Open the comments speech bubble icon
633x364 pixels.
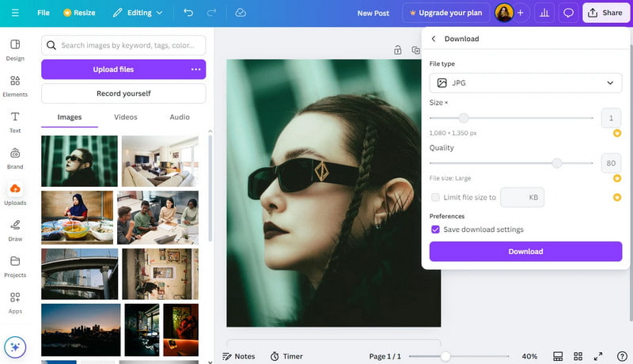click(x=567, y=13)
